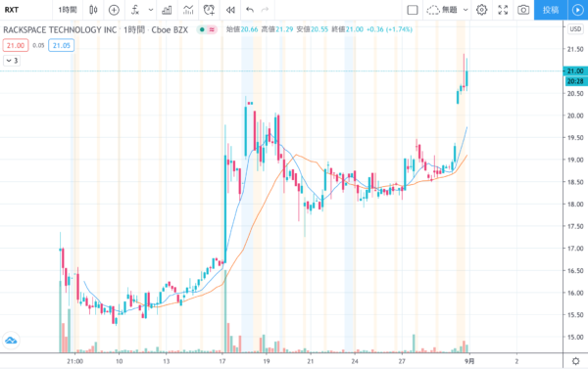
Task: Click the blue 21.05 buy price button
Action: [x=61, y=45]
